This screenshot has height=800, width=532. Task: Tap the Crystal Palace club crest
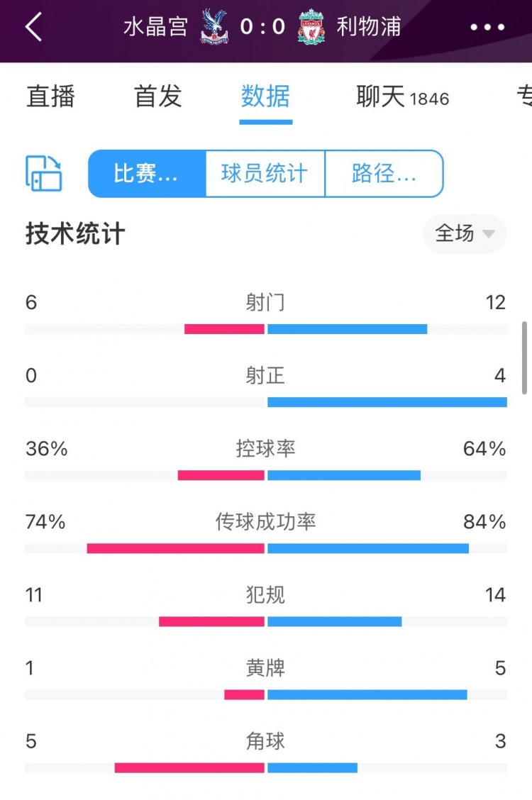click(214, 27)
